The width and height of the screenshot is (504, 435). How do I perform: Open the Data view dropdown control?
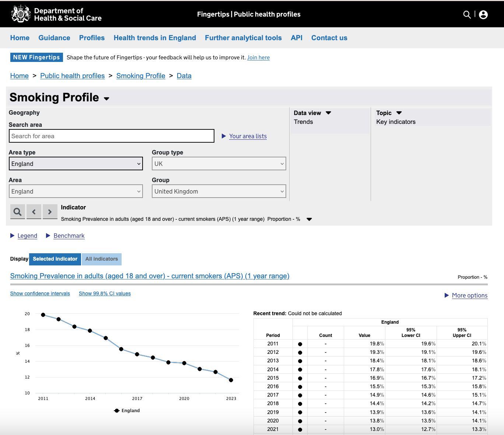coord(328,113)
